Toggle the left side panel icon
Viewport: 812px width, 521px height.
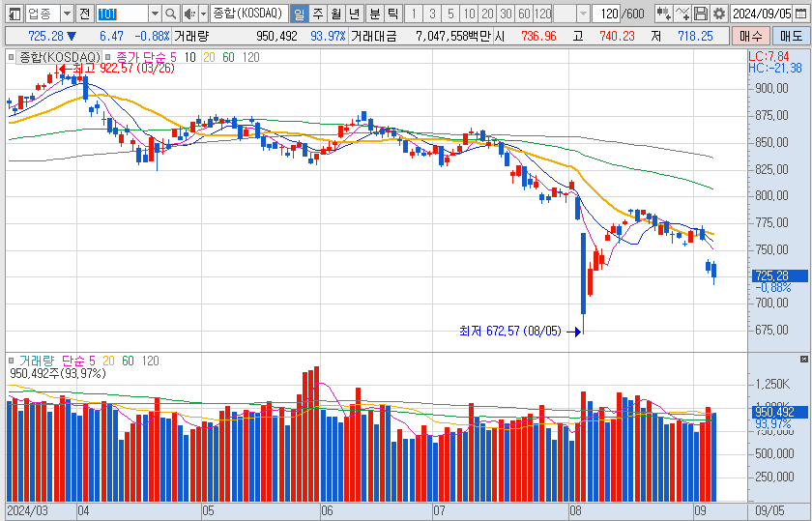pyautogui.click(x=15, y=14)
